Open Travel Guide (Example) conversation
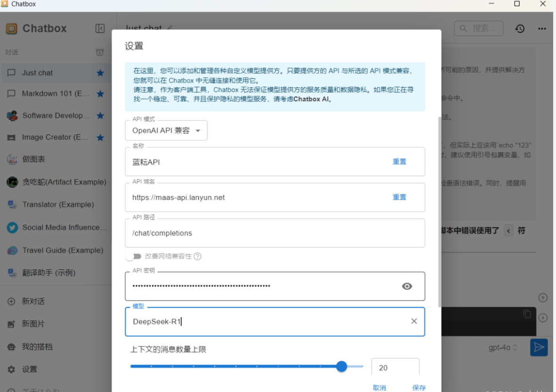 [56, 250]
